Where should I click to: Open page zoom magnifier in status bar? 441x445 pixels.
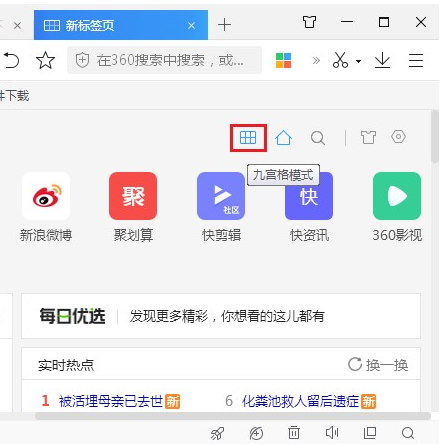408,433
